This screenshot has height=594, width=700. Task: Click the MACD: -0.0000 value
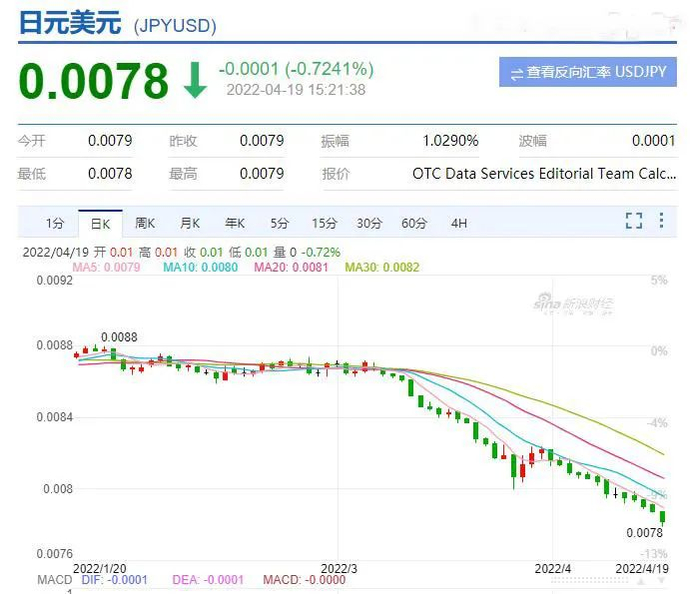(304, 580)
